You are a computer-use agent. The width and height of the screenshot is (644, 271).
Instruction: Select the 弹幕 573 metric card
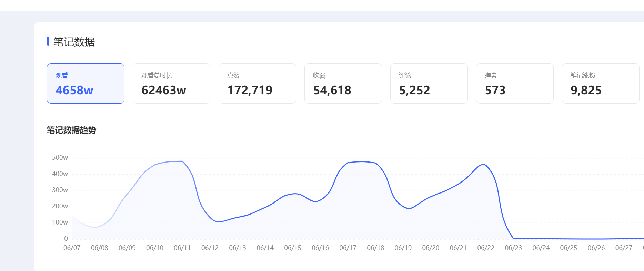tap(515, 83)
